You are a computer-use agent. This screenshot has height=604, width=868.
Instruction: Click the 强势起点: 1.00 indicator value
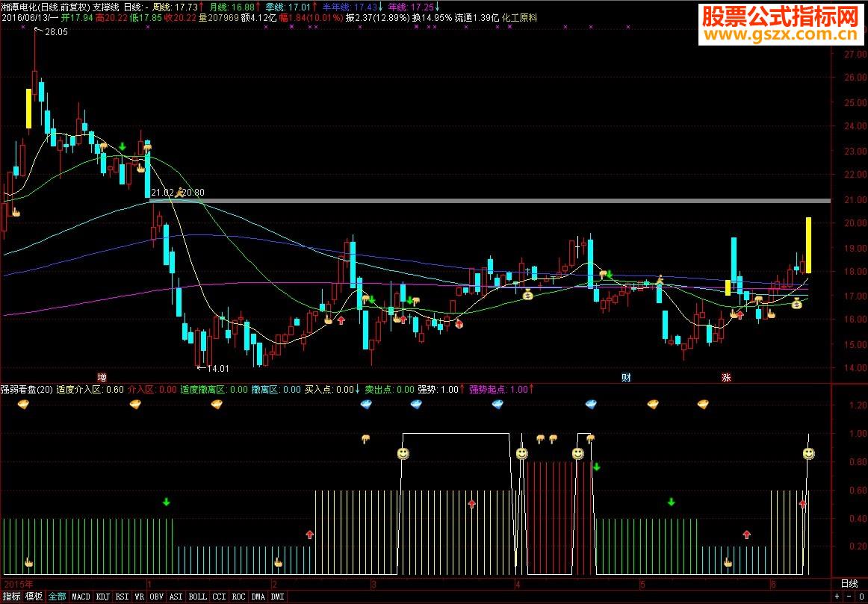click(499, 390)
